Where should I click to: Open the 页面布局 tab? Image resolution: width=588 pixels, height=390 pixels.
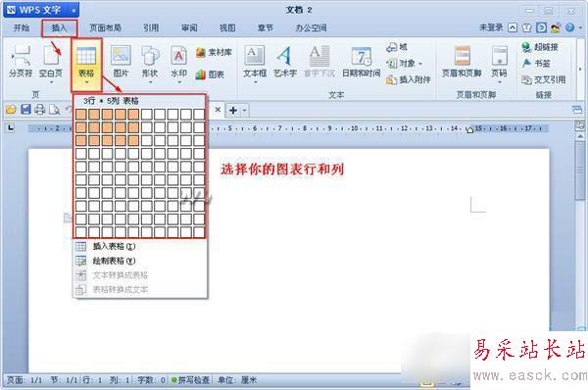tap(106, 28)
